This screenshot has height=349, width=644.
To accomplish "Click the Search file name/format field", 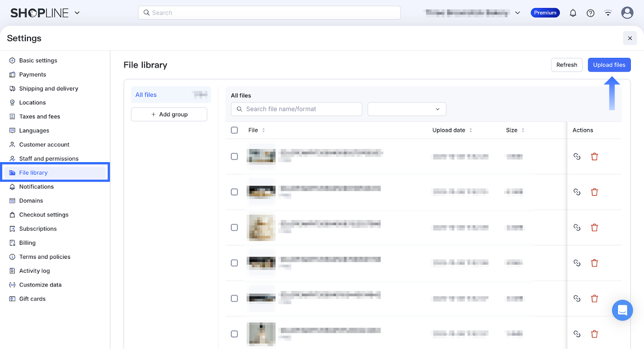I will (x=297, y=109).
